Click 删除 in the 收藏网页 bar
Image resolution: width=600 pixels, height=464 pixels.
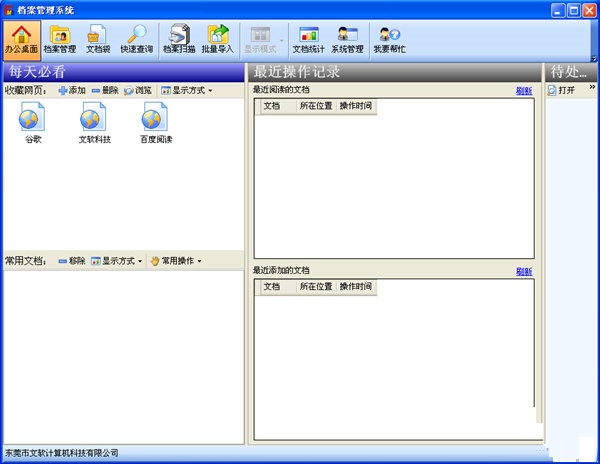coord(105,91)
